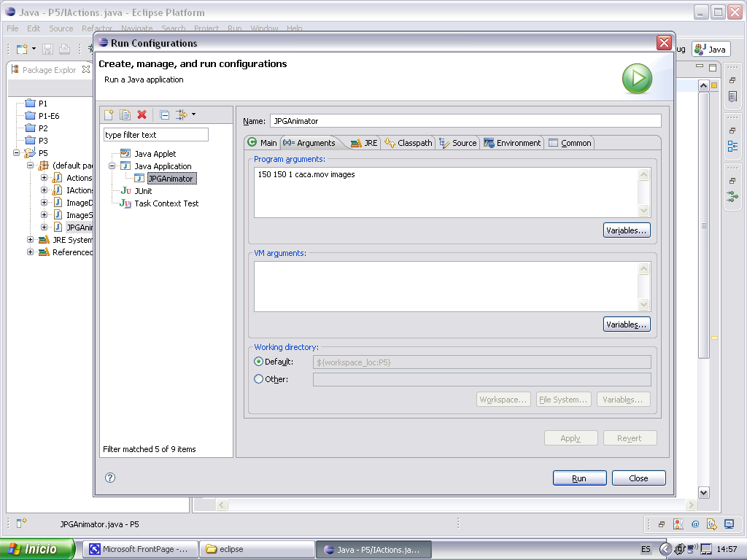Click the type filter text box
The image size is (747, 560).
point(156,135)
